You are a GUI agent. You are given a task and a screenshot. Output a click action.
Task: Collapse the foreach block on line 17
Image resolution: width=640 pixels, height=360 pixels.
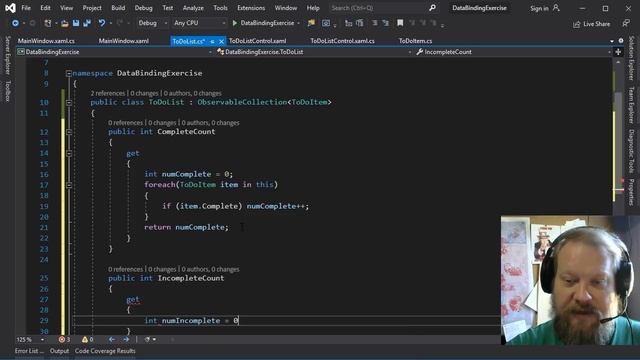click(x=69, y=185)
